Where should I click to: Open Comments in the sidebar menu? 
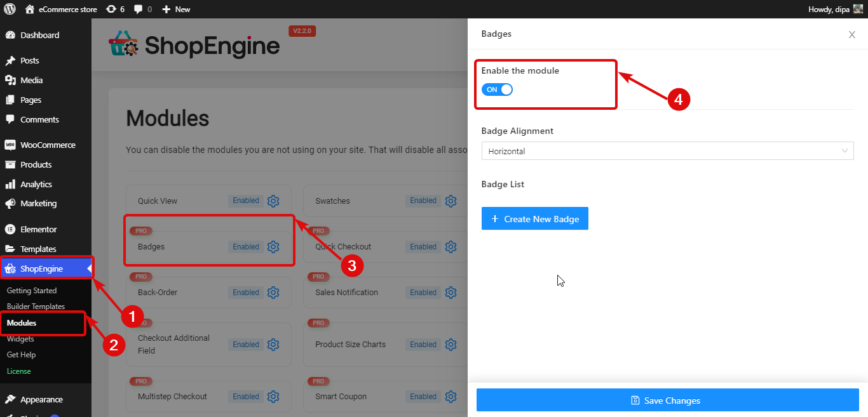39,120
